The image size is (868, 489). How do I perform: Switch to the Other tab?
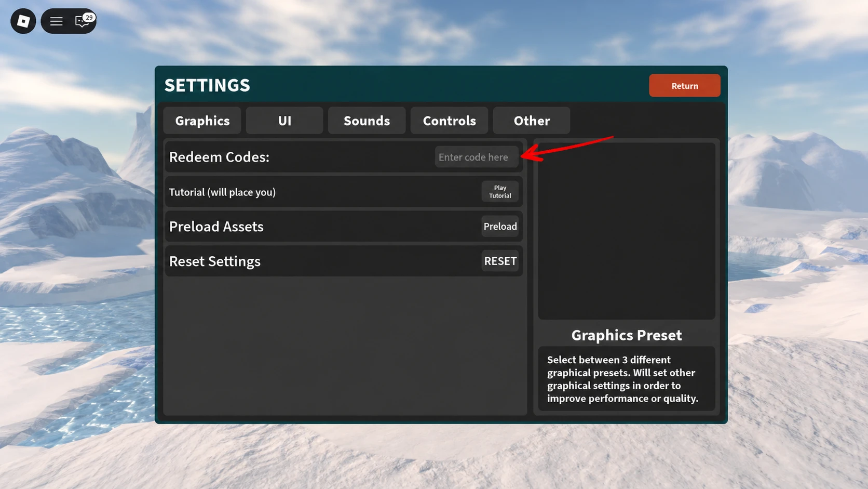pos(532,121)
